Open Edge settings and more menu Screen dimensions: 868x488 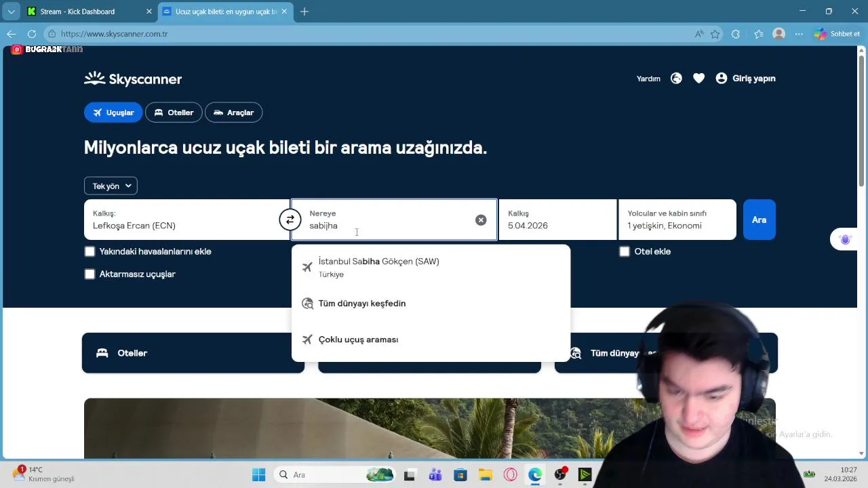pos(800,34)
